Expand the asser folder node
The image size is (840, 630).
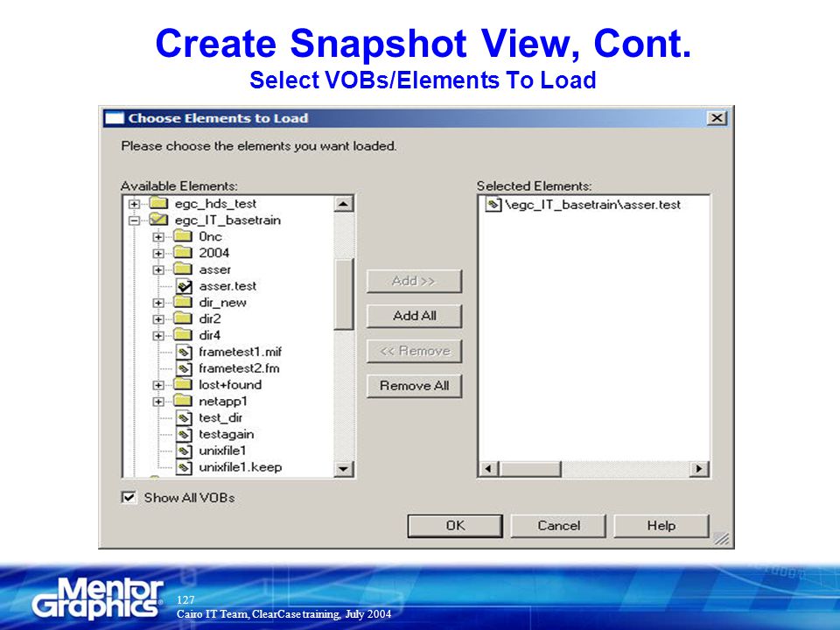[158, 270]
